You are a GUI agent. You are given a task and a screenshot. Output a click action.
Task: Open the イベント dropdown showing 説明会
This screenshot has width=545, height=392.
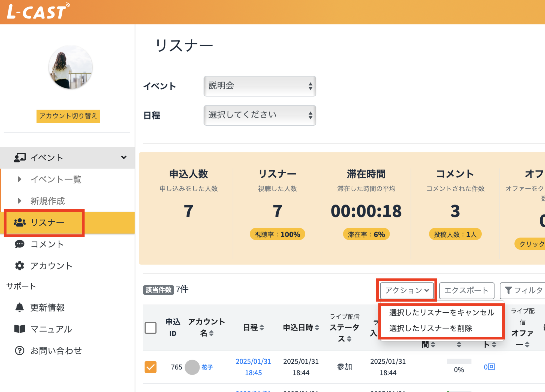259,86
